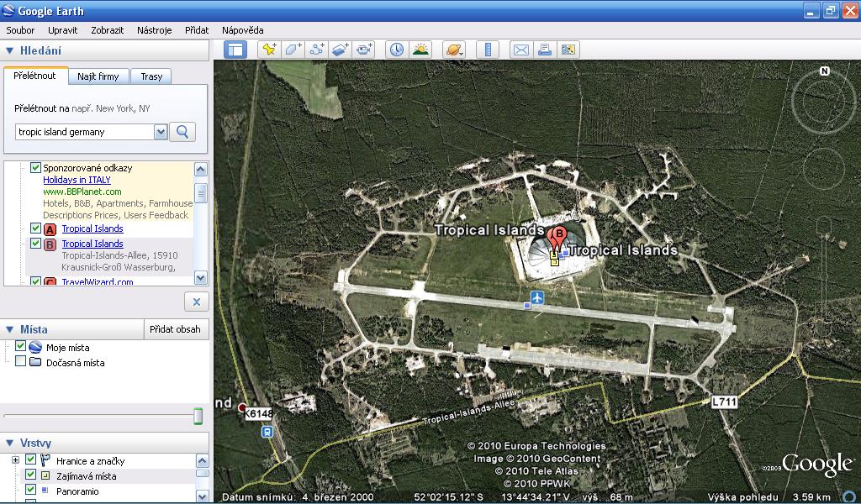Select the Přelétnout tab
Viewport: 861px width, 504px height.
tap(35, 76)
